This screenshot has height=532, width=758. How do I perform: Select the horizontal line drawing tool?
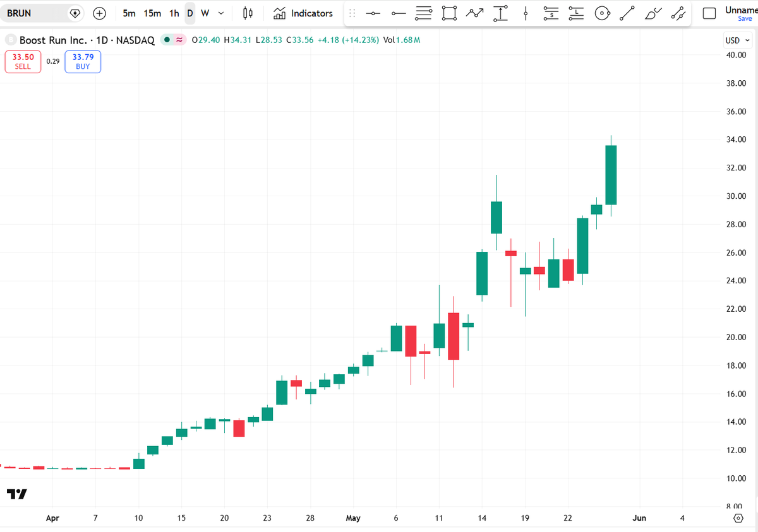[x=373, y=13]
